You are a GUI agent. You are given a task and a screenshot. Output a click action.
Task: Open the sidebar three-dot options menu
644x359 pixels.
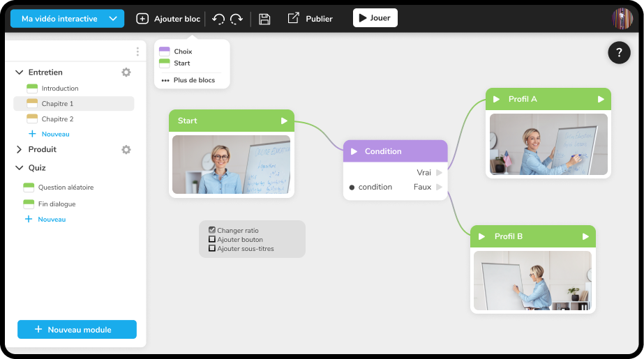pos(137,52)
